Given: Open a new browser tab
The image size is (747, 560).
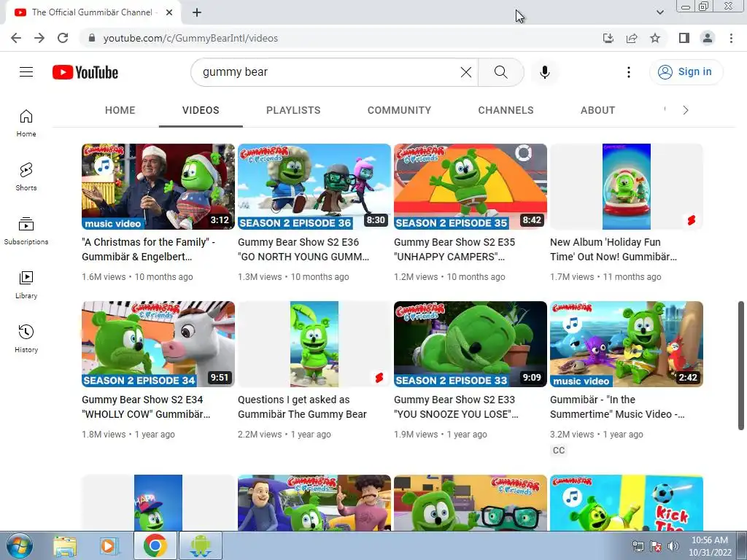Looking at the screenshot, I should (197, 12).
